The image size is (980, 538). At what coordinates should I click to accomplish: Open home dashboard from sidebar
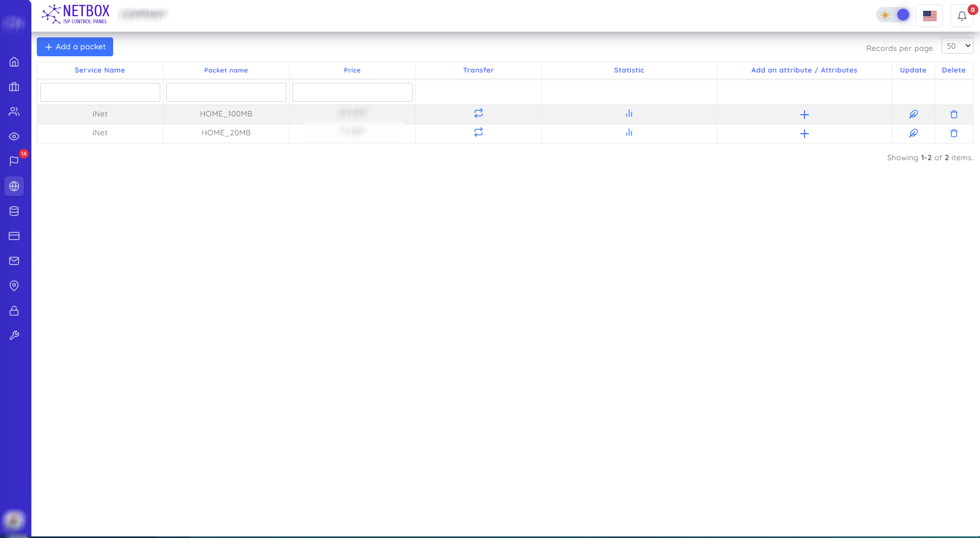tap(15, 62)
